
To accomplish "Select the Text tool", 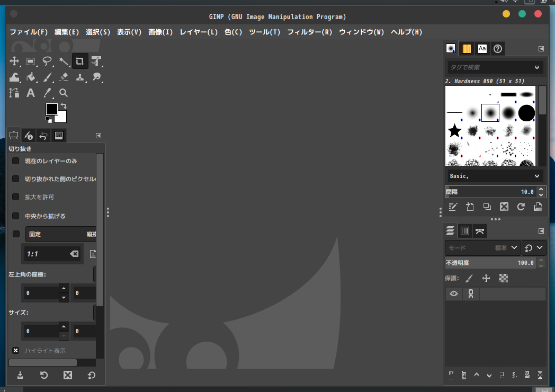I will coord(31,93).
